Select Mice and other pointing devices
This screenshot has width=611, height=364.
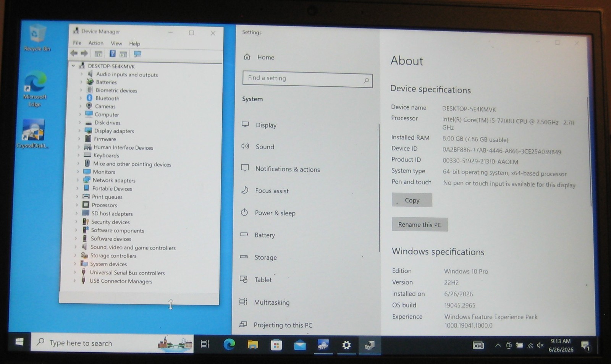point(132,164)
